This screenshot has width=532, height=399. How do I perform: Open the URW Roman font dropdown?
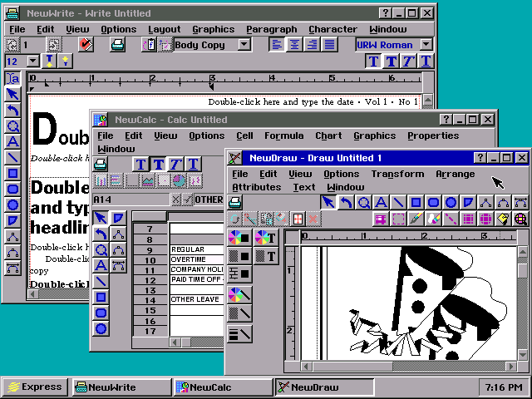coord(426,44)
